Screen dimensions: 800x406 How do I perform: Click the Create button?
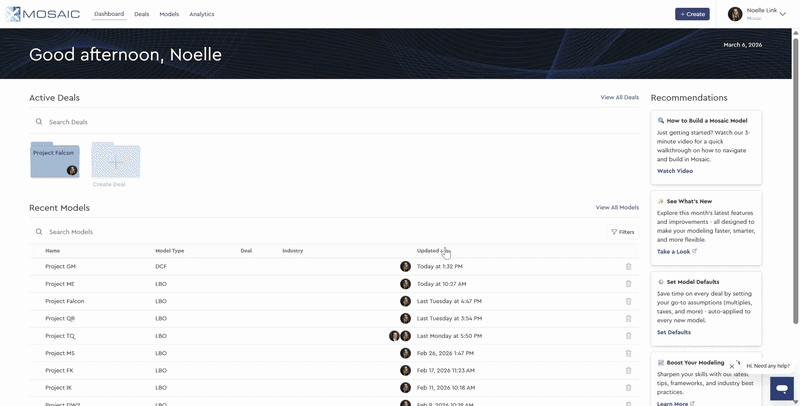point(692,14)
